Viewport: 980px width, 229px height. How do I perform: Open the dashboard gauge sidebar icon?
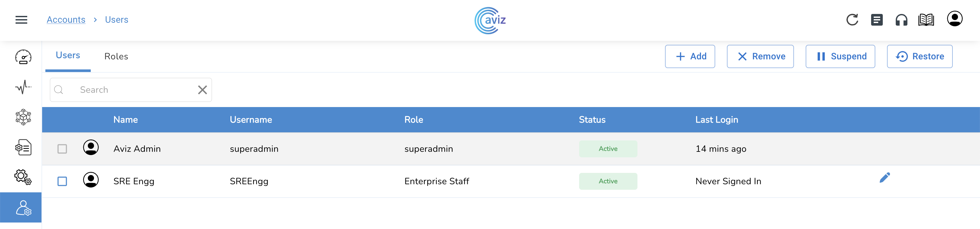coord(23,57)
